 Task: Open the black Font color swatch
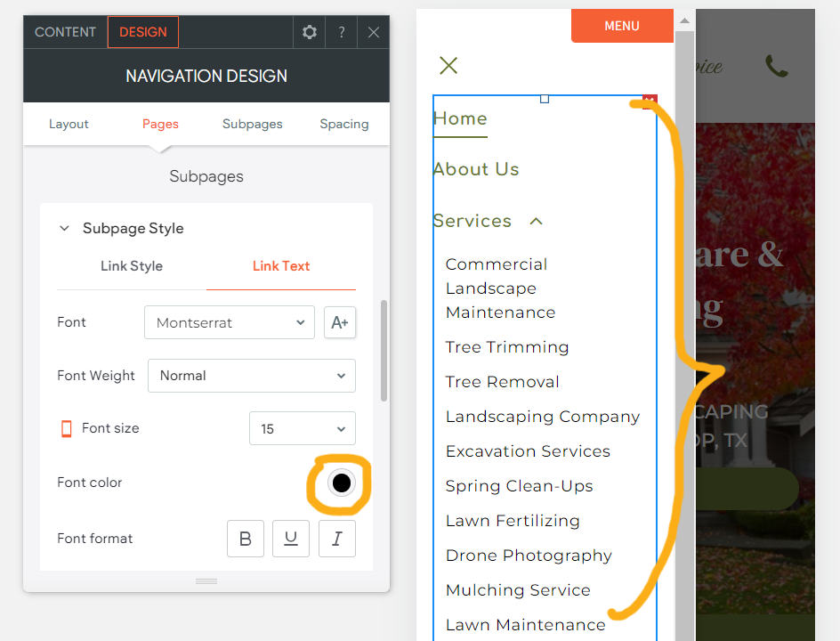click(x=342, y=483)
